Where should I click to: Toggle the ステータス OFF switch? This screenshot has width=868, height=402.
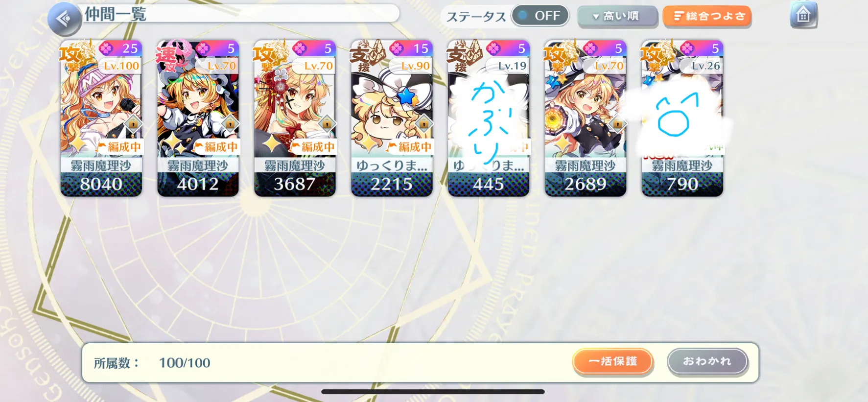click(540, 16)
